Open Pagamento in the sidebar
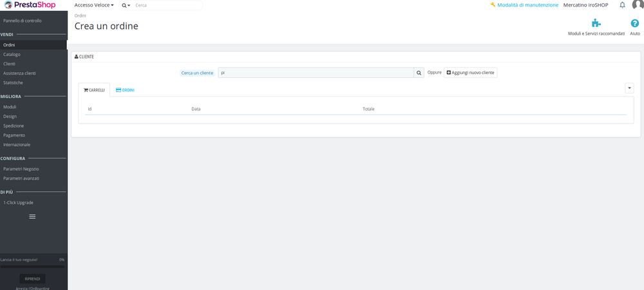This screenshot has width=644, height=290. [14, 135]
